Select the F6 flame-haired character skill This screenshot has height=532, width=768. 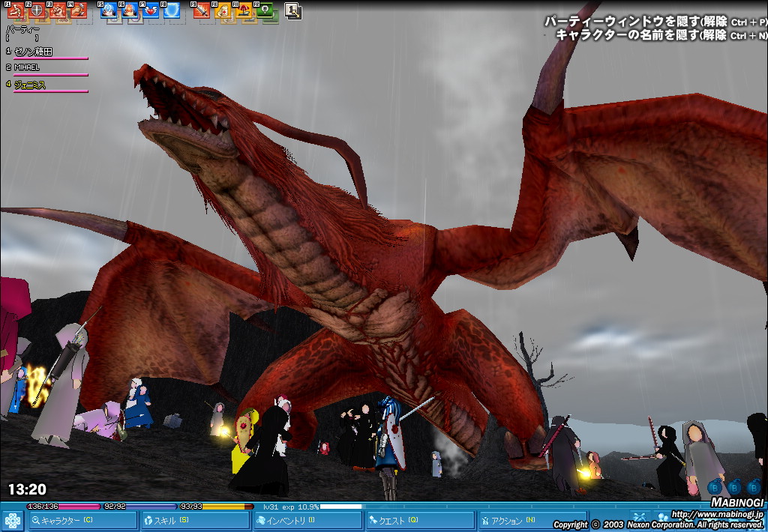point(130,10)
